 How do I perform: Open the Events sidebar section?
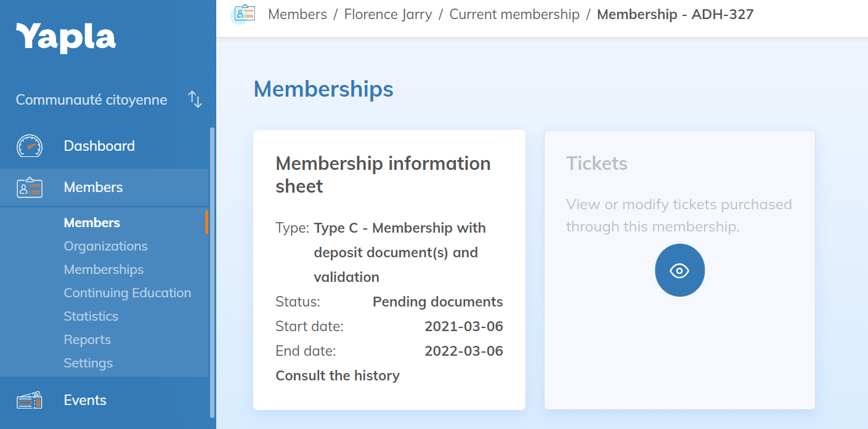coord(85,400)
